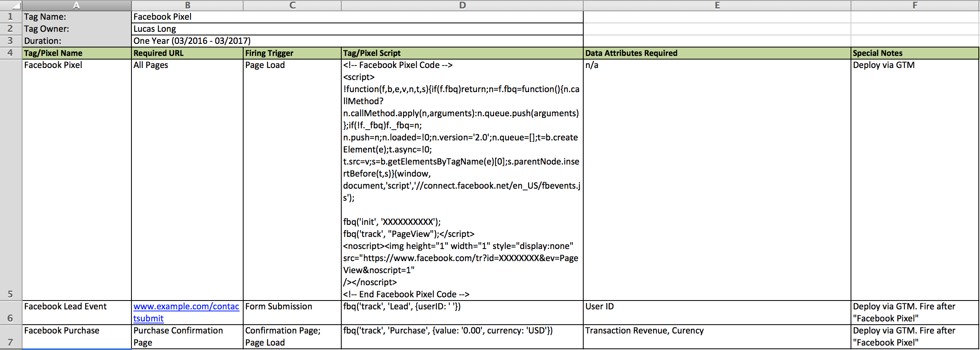Select the 'Facebook Purchase' cell
This screenshot has height=350, width=980.
76,337
